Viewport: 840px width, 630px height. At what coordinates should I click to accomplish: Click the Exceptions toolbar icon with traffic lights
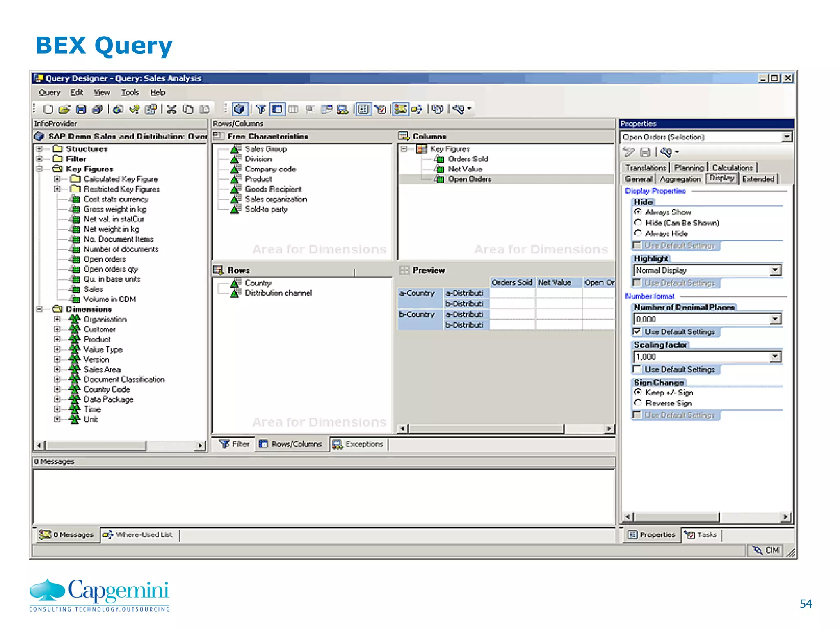(x=342, y=109)
